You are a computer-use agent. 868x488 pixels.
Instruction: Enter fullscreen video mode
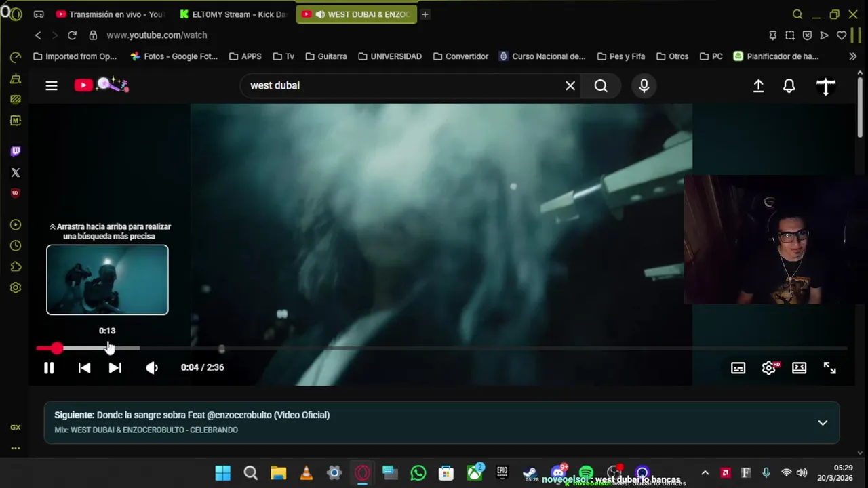[x=830, y=368]
